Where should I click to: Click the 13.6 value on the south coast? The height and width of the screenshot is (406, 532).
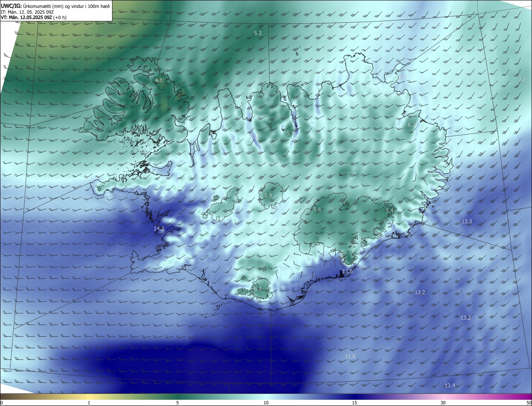pyautogui.click(x=347, y=271)
